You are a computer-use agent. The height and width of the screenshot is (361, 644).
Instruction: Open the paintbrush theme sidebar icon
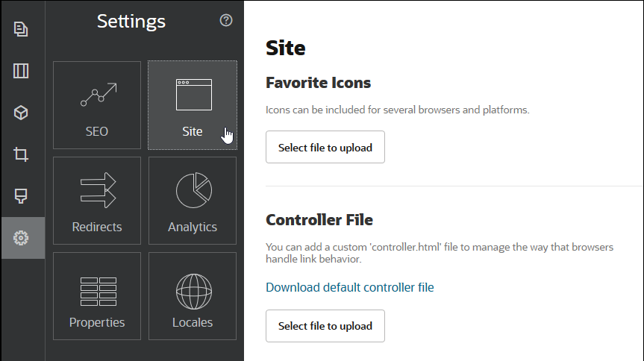(21, 197)
